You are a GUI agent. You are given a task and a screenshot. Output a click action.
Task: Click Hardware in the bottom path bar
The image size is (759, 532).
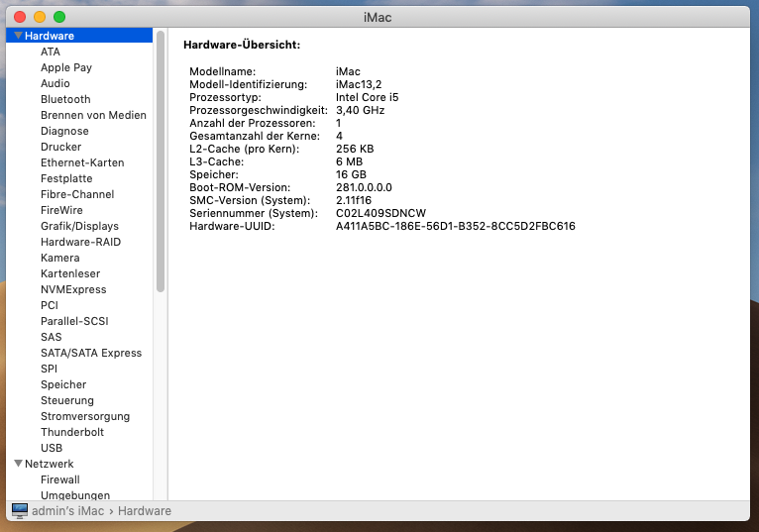coord(145,511)
